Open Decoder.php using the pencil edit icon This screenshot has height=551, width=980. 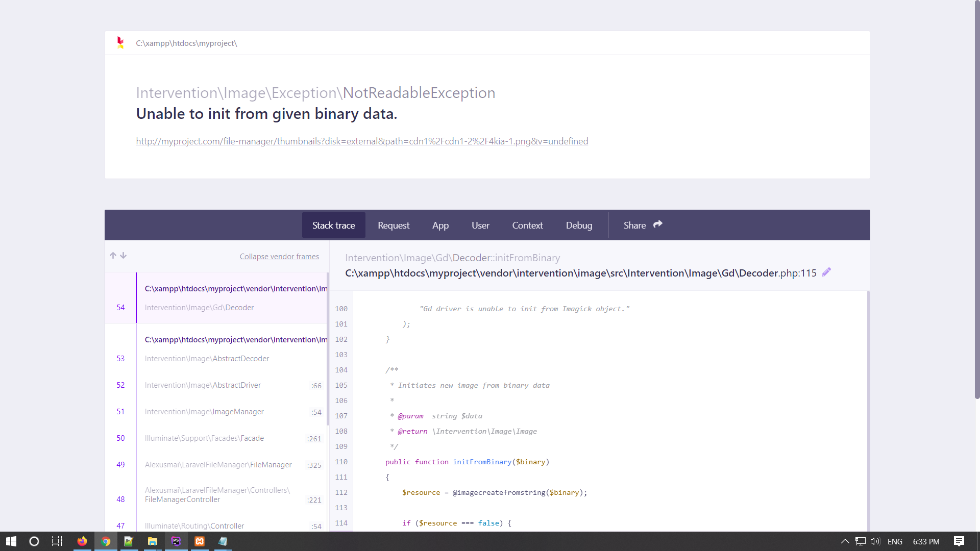pyautogui.click(x=826, y=272)
